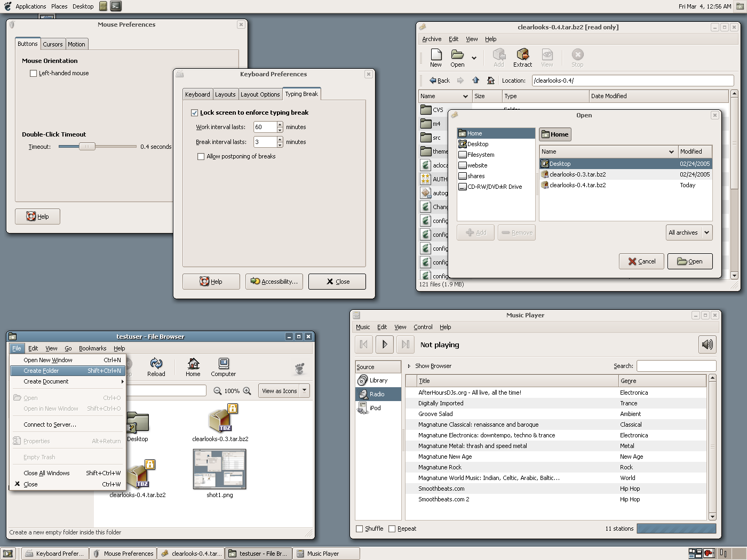Click the Computer icon in File Browser toolbar
Viewport: 747px width, 560px height.
click(223, 367)
